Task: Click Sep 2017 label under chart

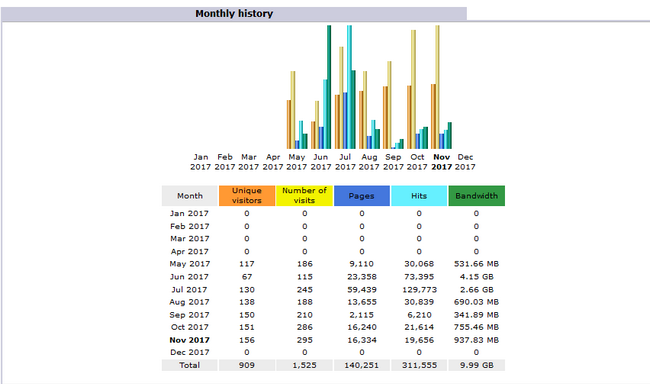Action: tap(393, 162)
